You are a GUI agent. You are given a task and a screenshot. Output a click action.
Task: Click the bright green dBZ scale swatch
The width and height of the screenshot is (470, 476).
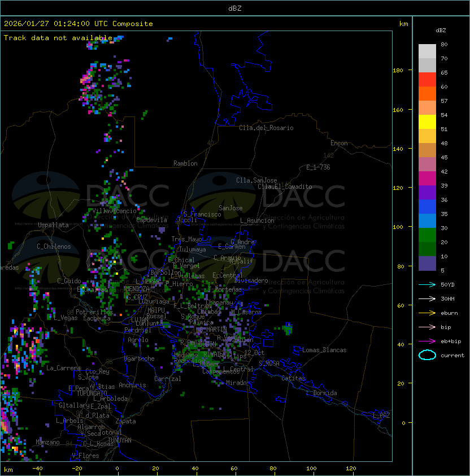pyautogui.click(x=427, y=235)
